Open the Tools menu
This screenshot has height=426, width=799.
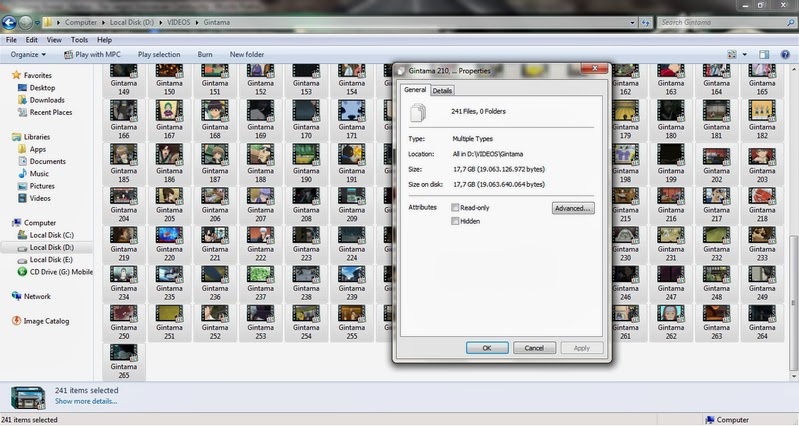click(79, 40)
